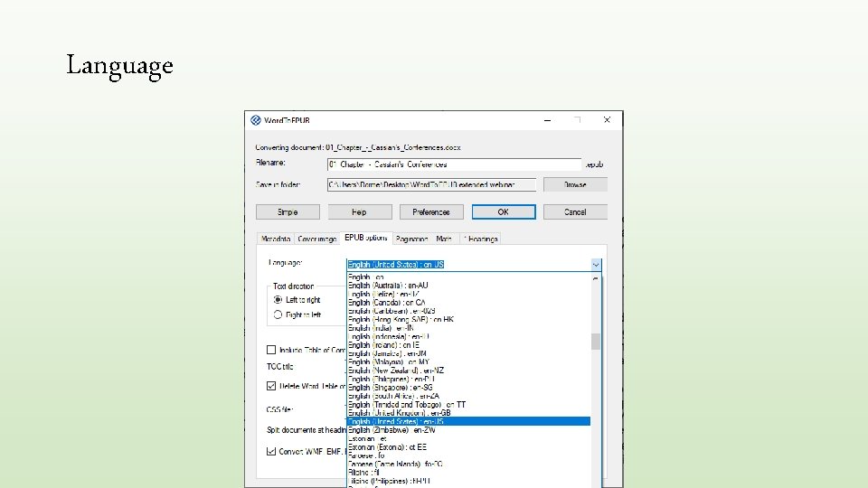
Task: Open the Preferences button
Action: click(x=431, y=211)
